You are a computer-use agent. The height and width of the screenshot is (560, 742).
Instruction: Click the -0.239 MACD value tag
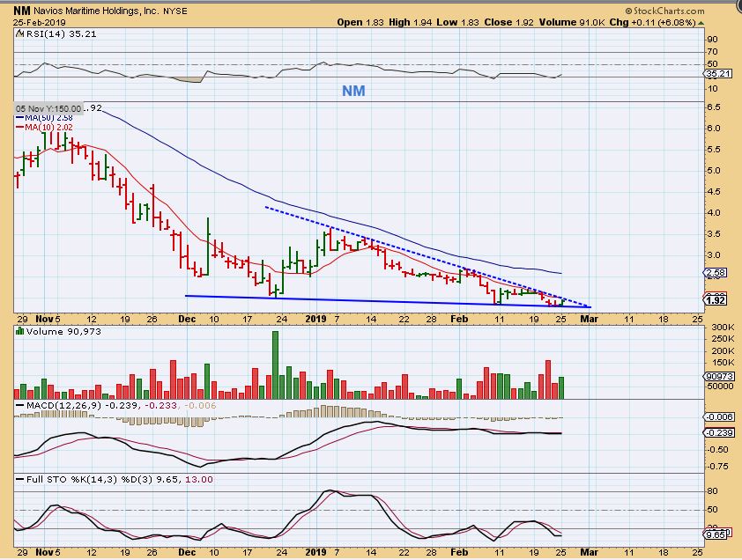pos(719,433)
